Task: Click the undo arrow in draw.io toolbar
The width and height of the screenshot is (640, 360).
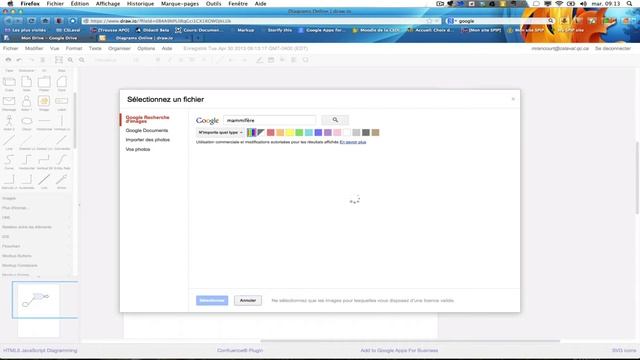Action: pyautogui.click(x=19, y=60)
